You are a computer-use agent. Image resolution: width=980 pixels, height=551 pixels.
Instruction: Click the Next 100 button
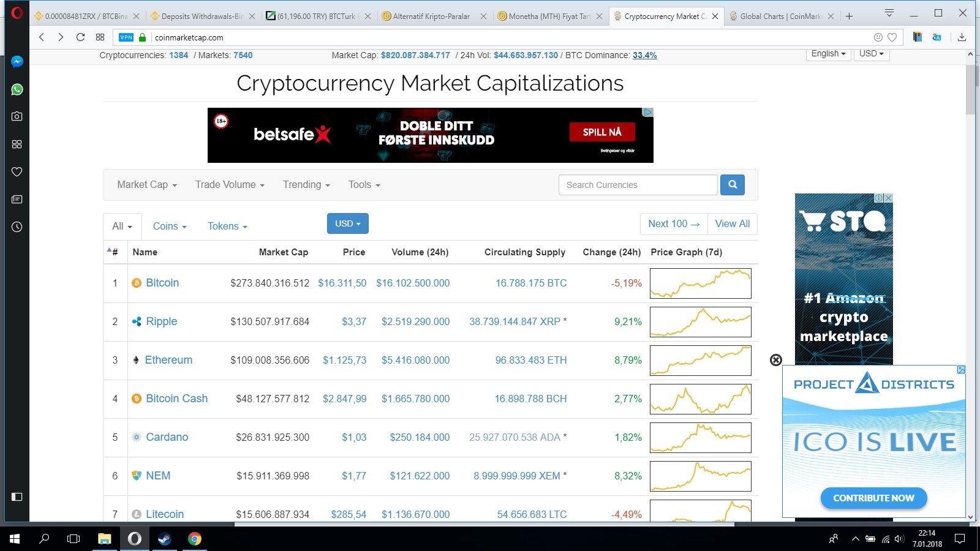pos(674,224)
